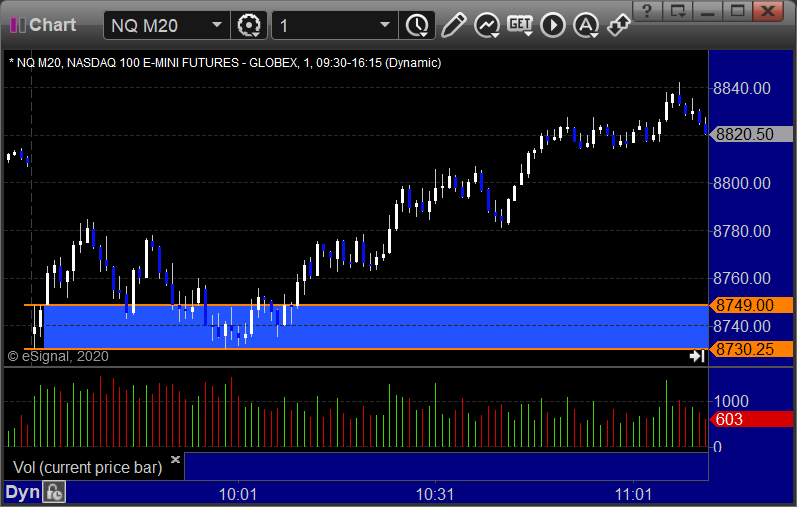The width and height of the screenshot is (797, 507).
Task: Close the chart window
Action: (x=768, y=10)
